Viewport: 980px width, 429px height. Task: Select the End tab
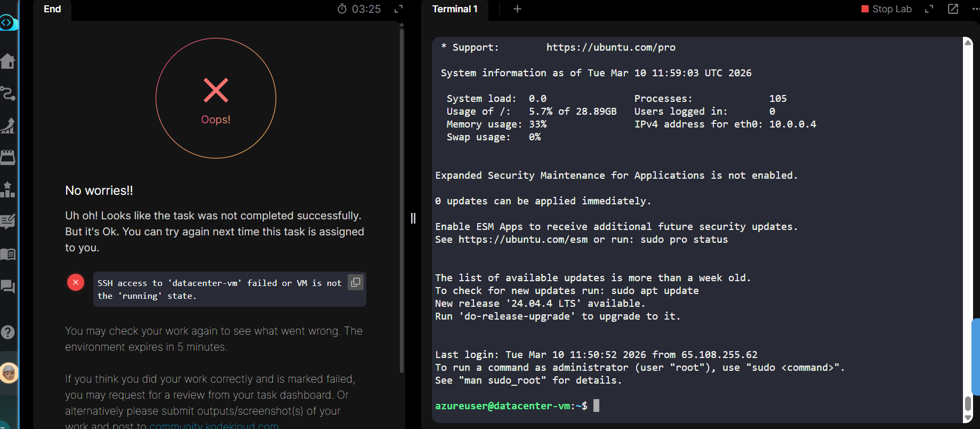tap(52, 9)
